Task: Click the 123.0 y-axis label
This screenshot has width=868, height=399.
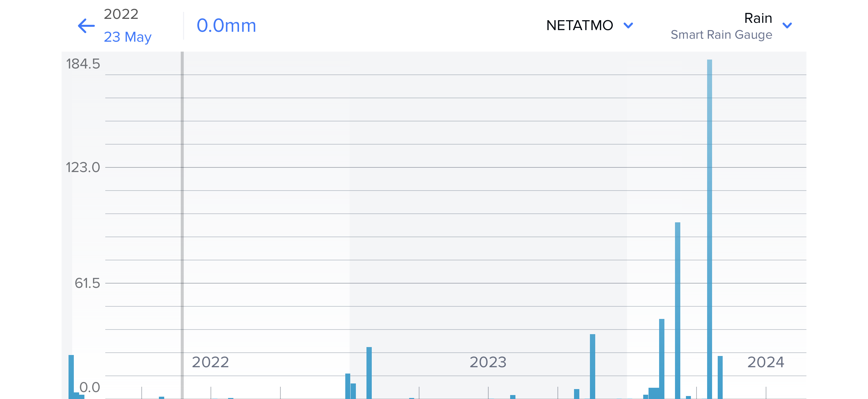Action: (x=83, y=167)
